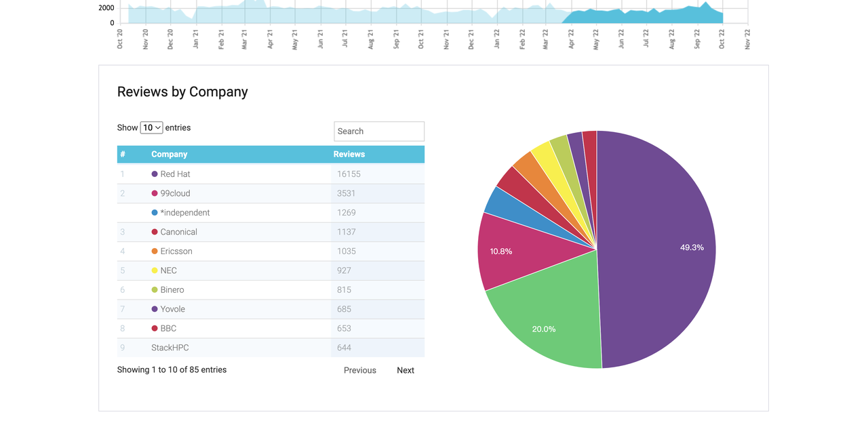
Task: Sort by the # rank column header
Action: click(123, 155)
